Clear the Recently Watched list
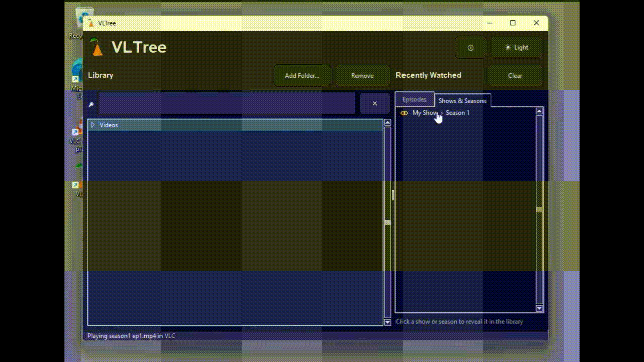 pyautogui.click(x=515, y=76)
